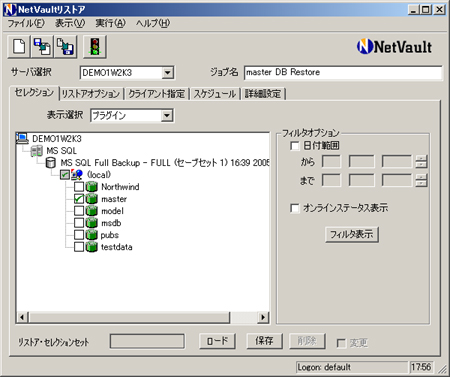Open the 表示選択 プラグイン dropdown

click(167, 116)
